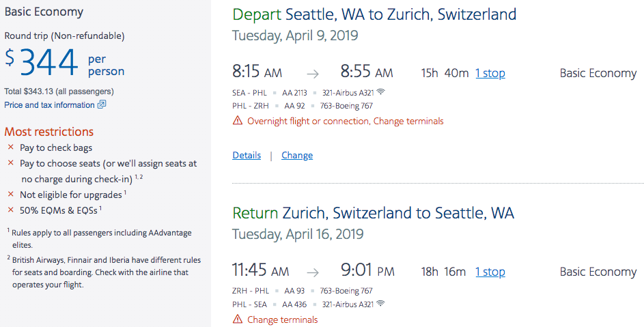This screenshot has width=644, height=327.
Task: Open the 1 stop link on the departing flight
Action: click(x=490, y=73)
